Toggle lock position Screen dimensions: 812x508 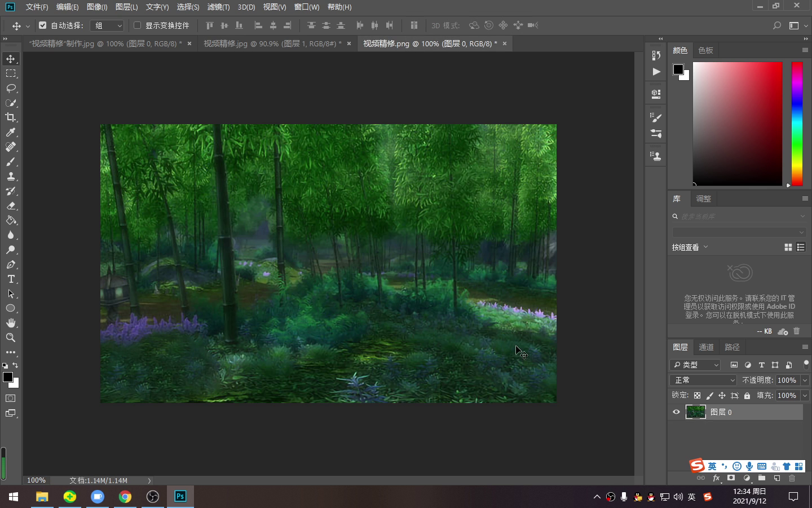722,396
